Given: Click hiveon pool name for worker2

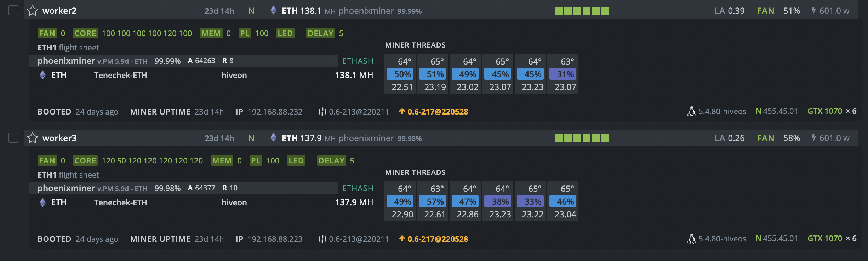Looking at the screenshot, I should [234, 75].
